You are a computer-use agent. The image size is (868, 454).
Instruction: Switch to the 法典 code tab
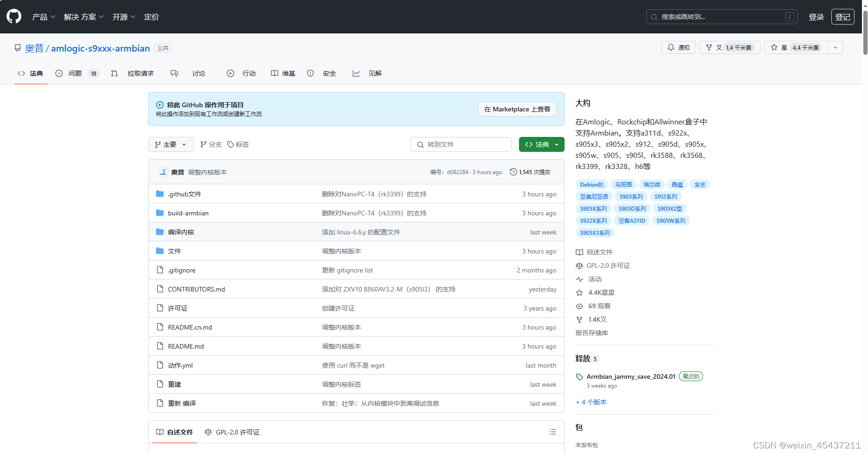click(x=31, y=73)
